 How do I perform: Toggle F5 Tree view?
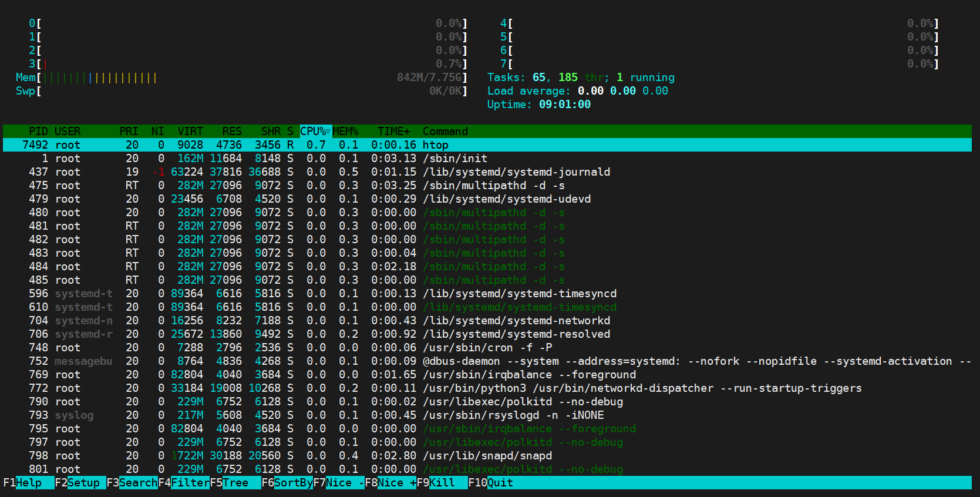235,483
